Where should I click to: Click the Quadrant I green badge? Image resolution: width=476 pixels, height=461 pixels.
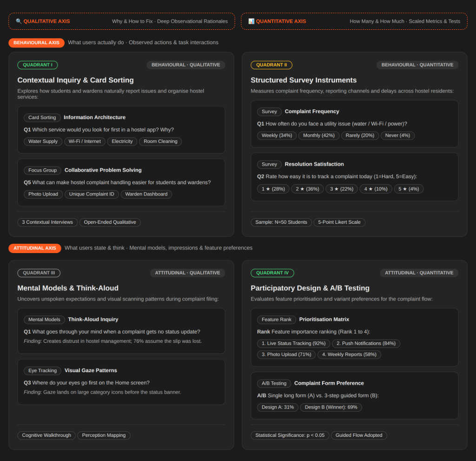(38, 65)
